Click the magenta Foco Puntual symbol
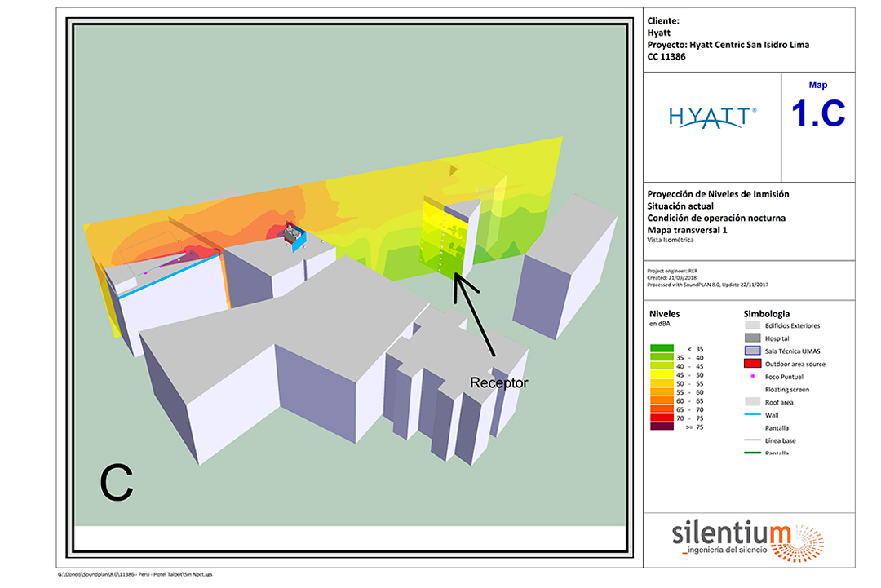This screenshot has height=588, width=881. pyautogui.click(x=752, y=377)
